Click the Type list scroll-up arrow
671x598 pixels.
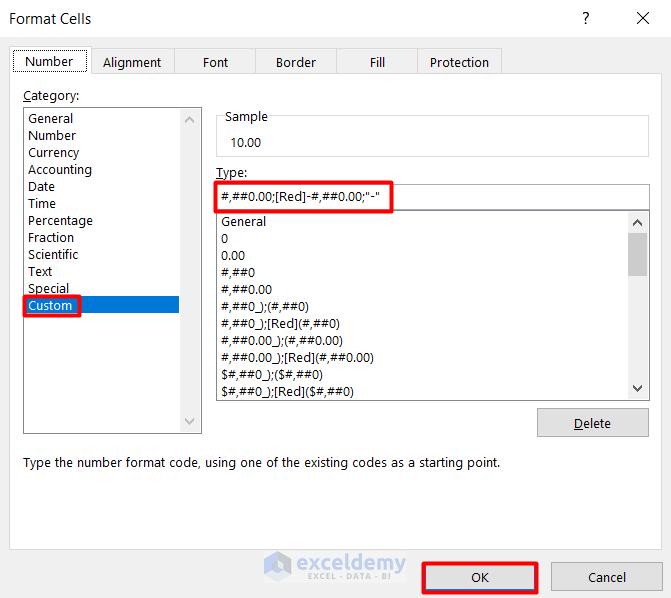tap(638, 223)
